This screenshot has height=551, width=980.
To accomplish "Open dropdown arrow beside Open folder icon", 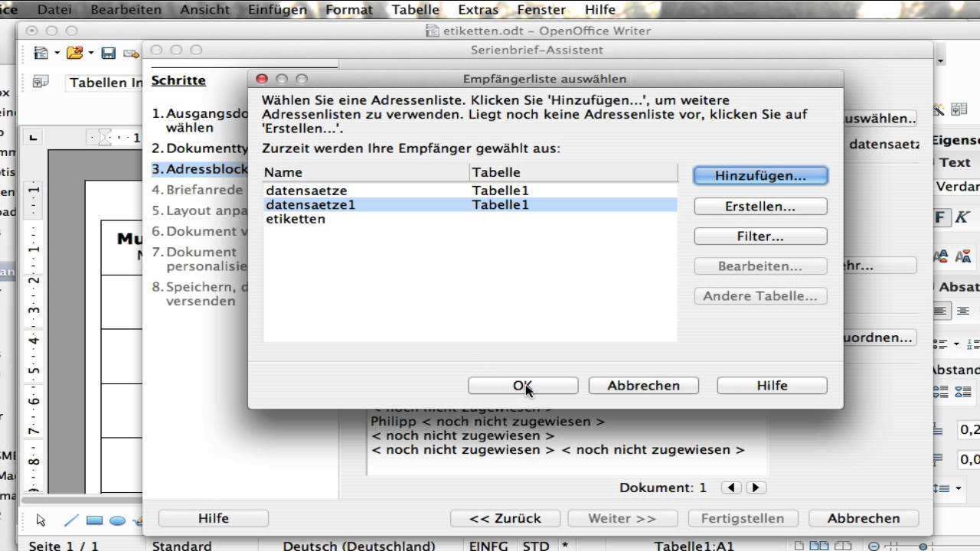I will (90, 53).
